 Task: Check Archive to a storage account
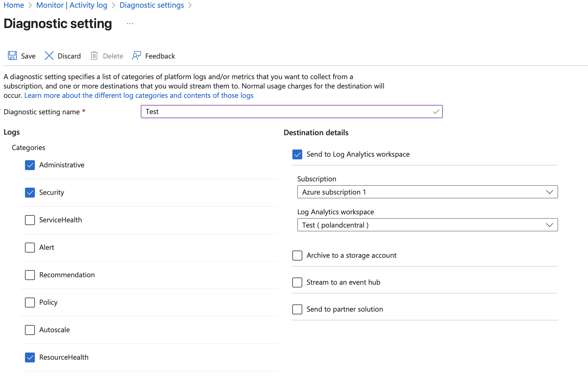click(297, 256)
